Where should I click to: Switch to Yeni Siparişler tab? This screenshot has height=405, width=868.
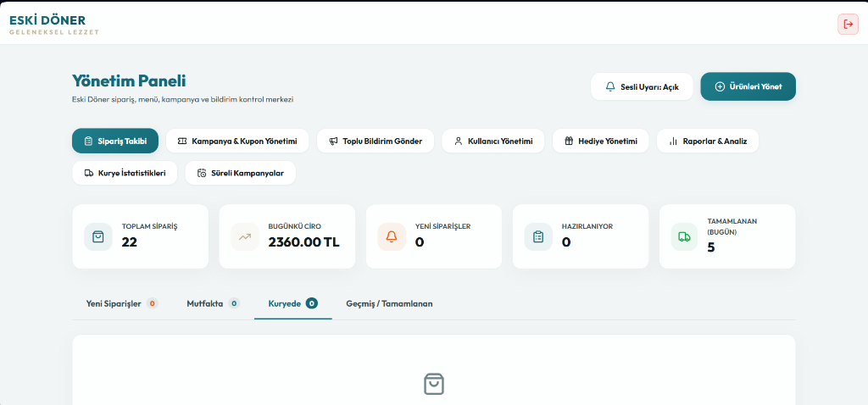coord(122,303)
